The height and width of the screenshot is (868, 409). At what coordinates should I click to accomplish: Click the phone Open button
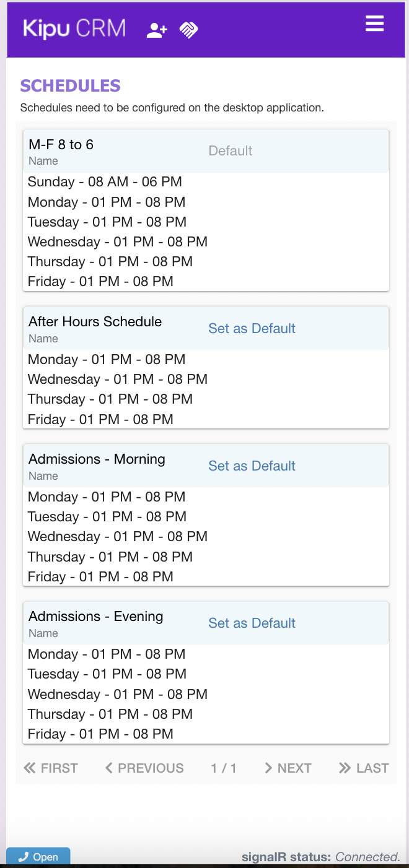point(38,857)
